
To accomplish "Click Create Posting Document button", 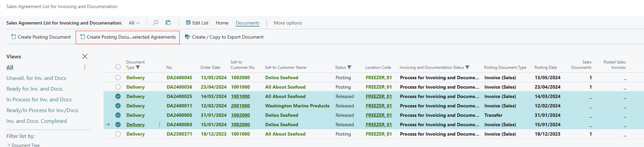I will click(x=41, y=37).
